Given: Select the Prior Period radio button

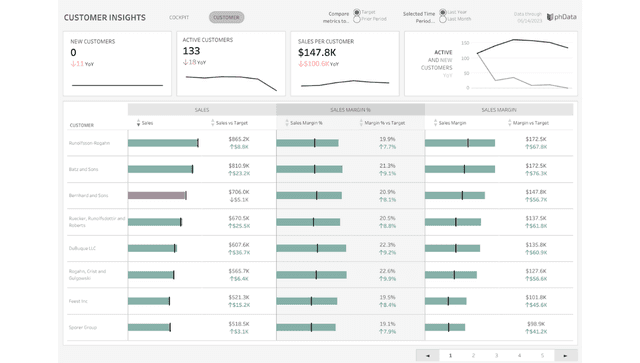Looking at the screenshot, I should coord(357,19).
